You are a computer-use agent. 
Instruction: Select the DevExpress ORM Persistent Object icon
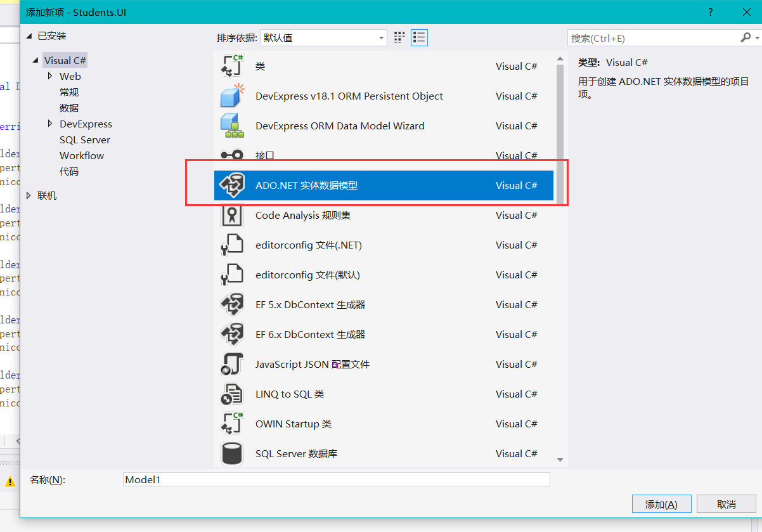click(x=232, y=96)
